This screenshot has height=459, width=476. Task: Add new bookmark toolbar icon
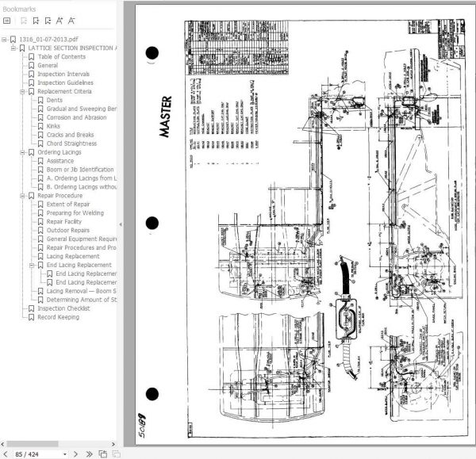point(36,21)
